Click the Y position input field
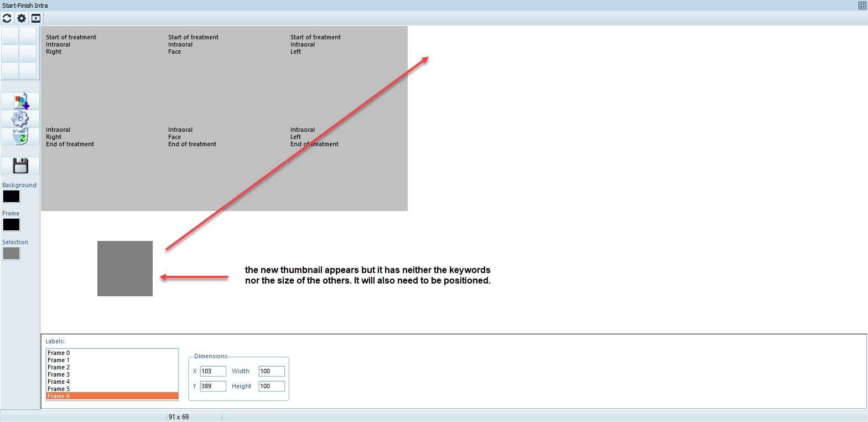The image size is (868, 422). tap(212, 386)
